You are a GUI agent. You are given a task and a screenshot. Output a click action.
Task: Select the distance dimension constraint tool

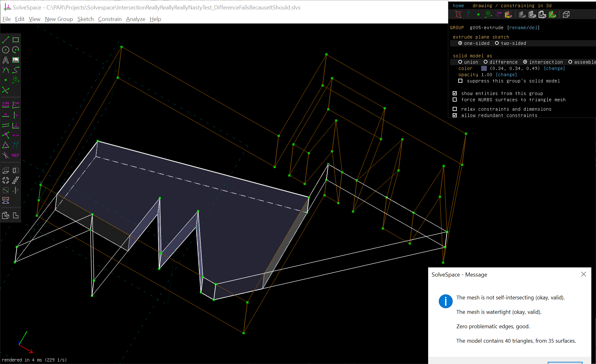tap(6, 105)
